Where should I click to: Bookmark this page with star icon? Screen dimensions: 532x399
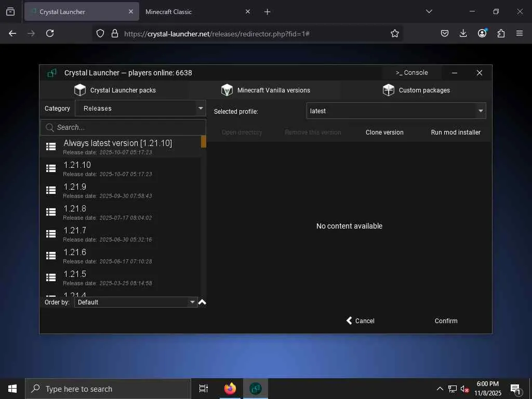click(395, 33)
